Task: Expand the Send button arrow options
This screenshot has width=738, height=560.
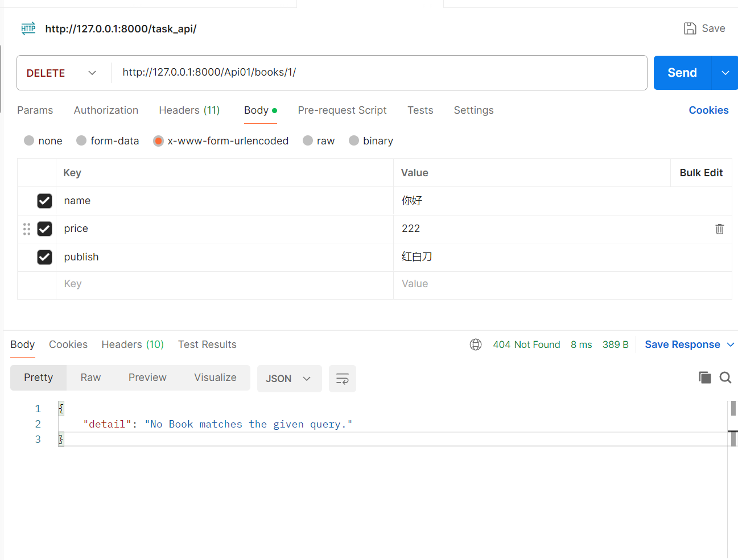Action: coord(725,73)
